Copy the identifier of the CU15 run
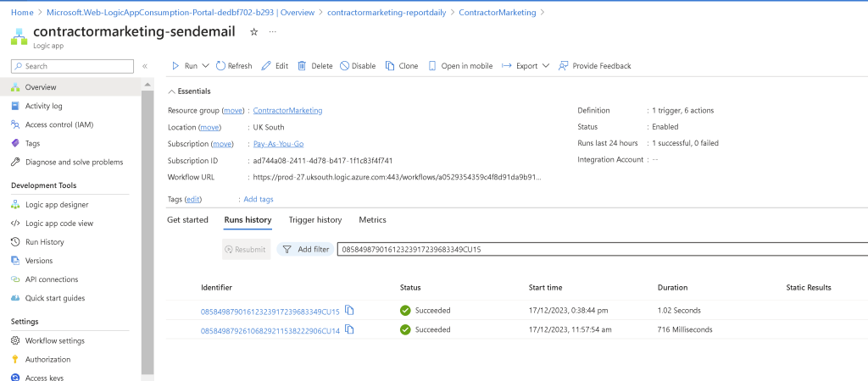Screen dimensions: 868x381 click(x=349, y=310)
